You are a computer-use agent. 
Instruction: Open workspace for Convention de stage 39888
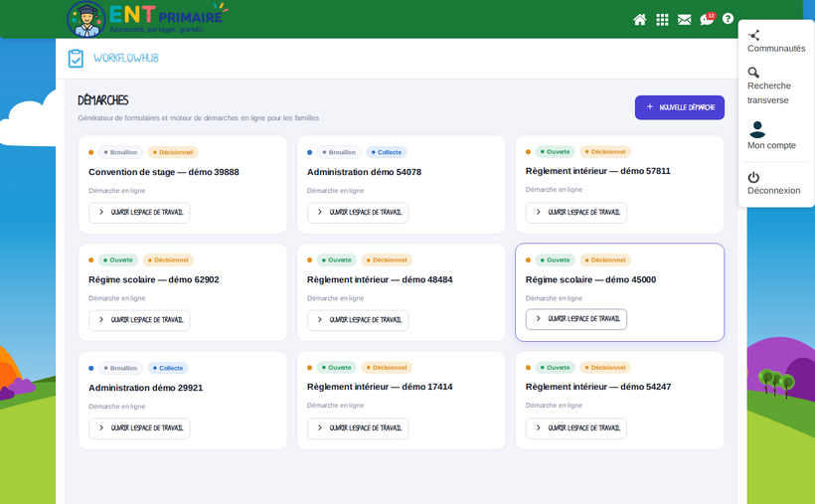tap(139, 213)
